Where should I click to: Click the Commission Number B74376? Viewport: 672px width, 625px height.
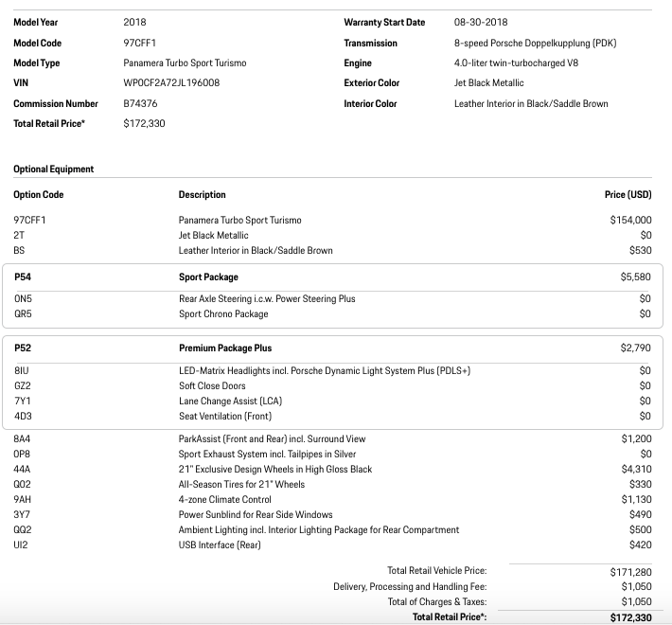(x=140, y=104)
